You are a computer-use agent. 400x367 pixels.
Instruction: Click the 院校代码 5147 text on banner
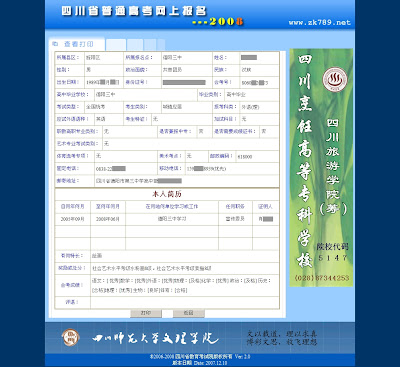332,252
